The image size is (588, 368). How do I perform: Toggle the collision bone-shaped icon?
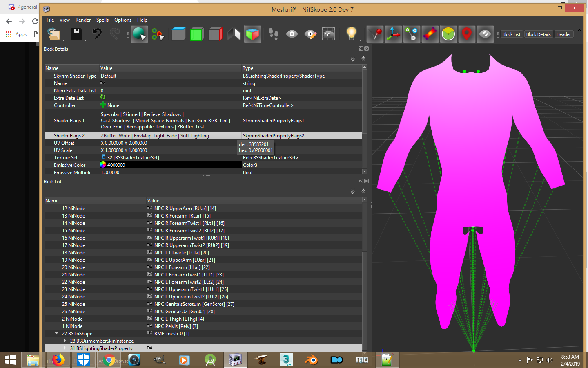click(x=430, y=34)
